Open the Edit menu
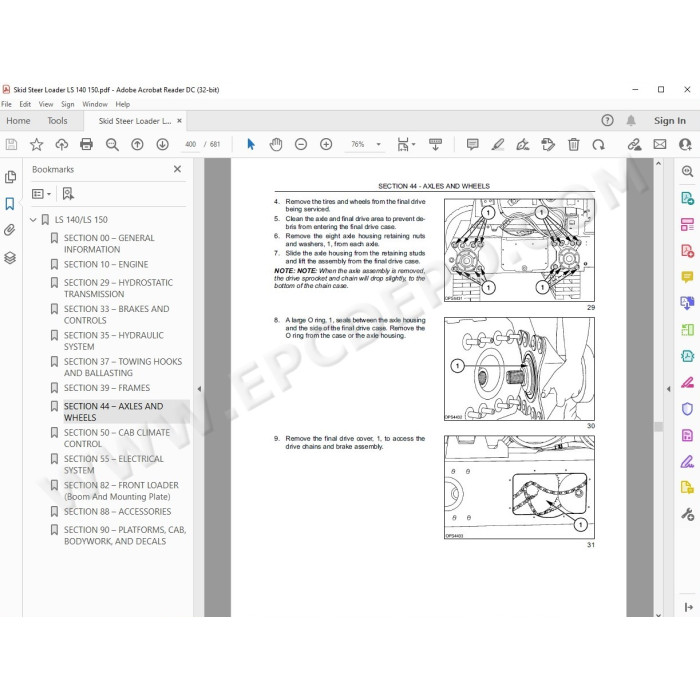The height and width of the screenshot is (700, 700). (25, 104)
